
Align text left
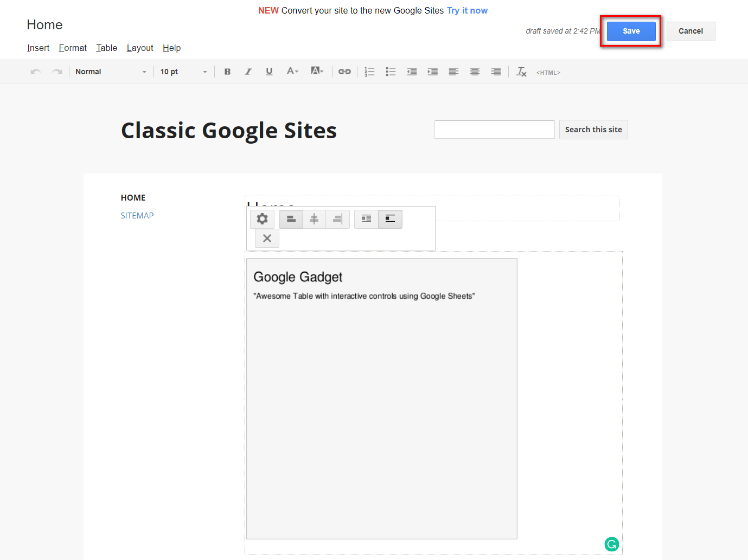453,72
